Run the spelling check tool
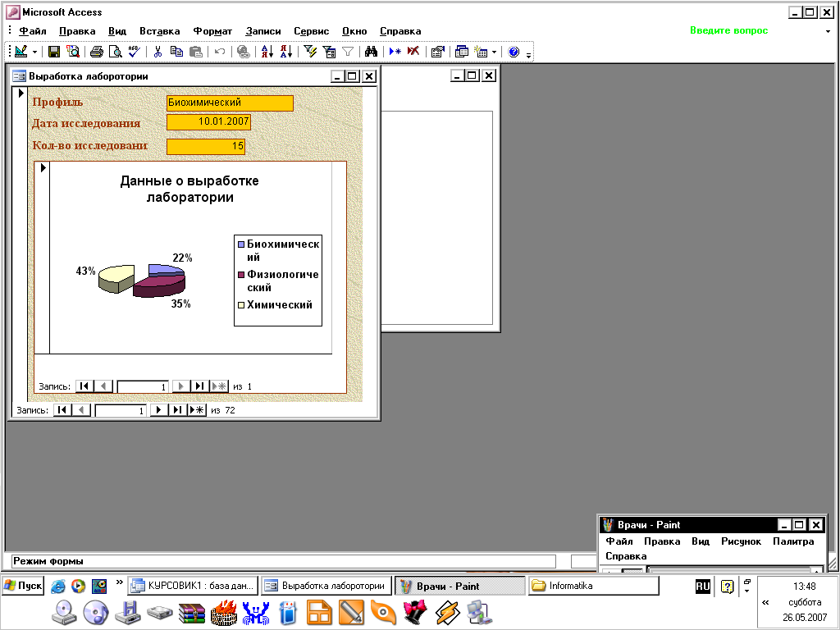The image size is (840, 630). pyautogui.click(x=135, y=52)
